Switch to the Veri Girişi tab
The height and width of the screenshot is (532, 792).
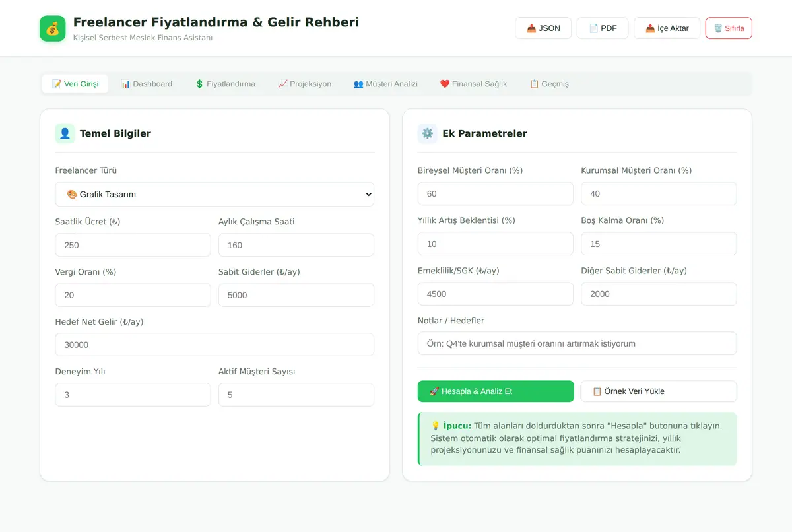pyautogui.click(x=75, y=84)
